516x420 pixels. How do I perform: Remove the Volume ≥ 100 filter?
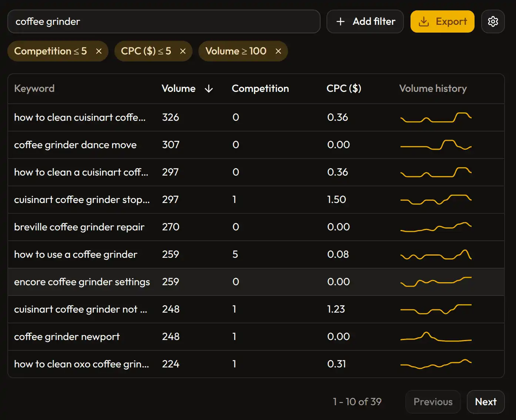click(x=278, y=51)
